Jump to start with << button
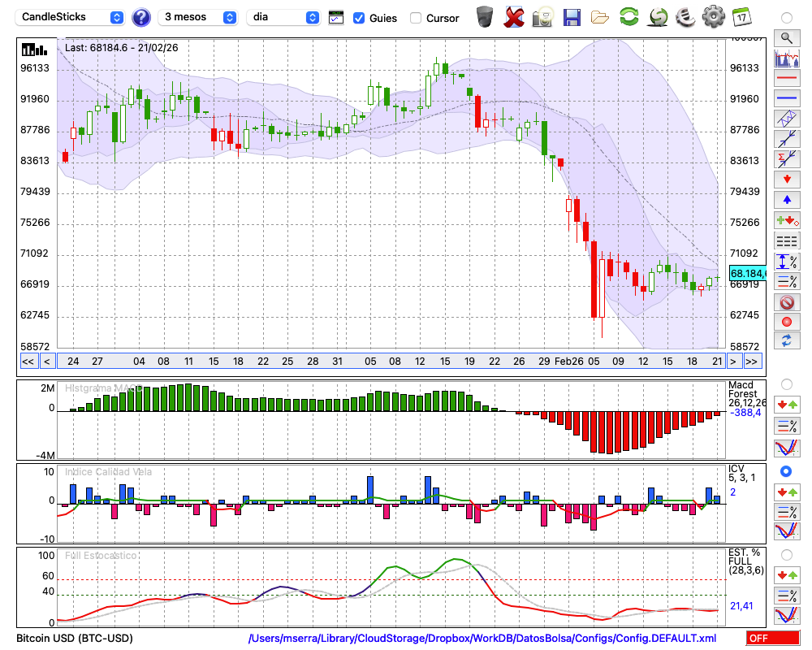The width and height of the screenshot is (812, 650). pos(28,362)
